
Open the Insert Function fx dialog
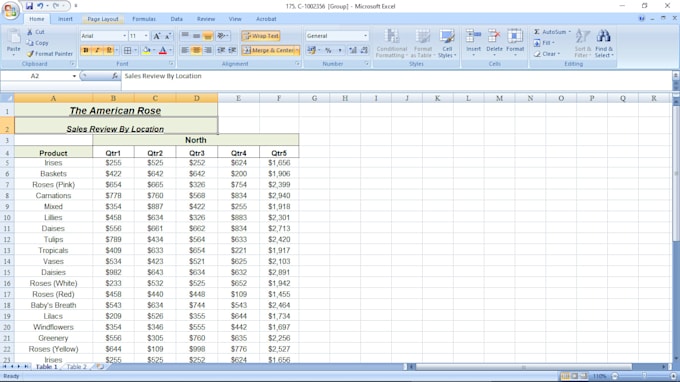[x=114, y=76]
